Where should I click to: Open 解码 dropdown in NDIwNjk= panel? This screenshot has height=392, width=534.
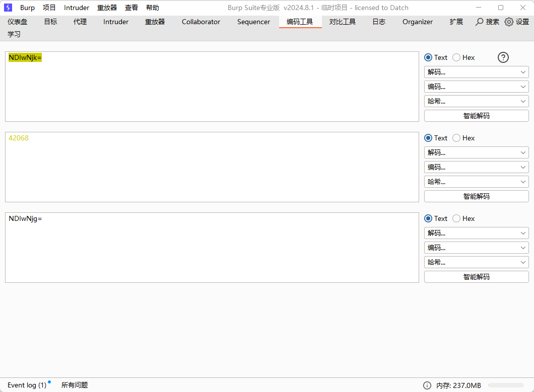[x=477, y=72]
